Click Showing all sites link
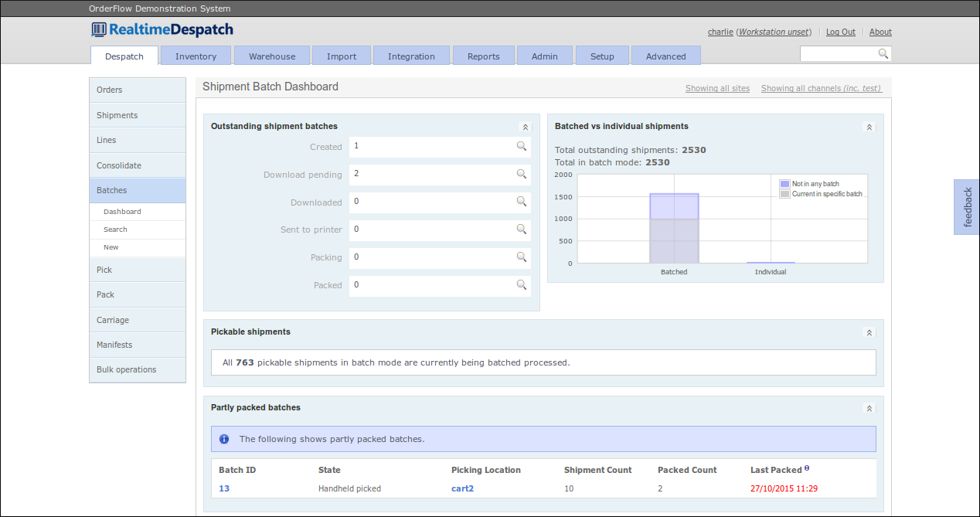This screenshot has height=517, width=980. coord(717,88)
